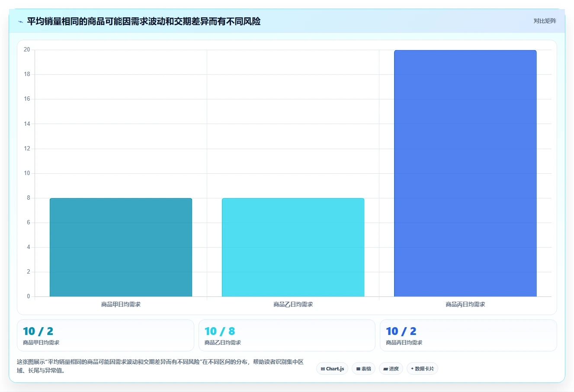Open the 10 / 2 商品丙日均需求 card
The width and height of the screenshot is (574, 392).
(x=468, y=335)
